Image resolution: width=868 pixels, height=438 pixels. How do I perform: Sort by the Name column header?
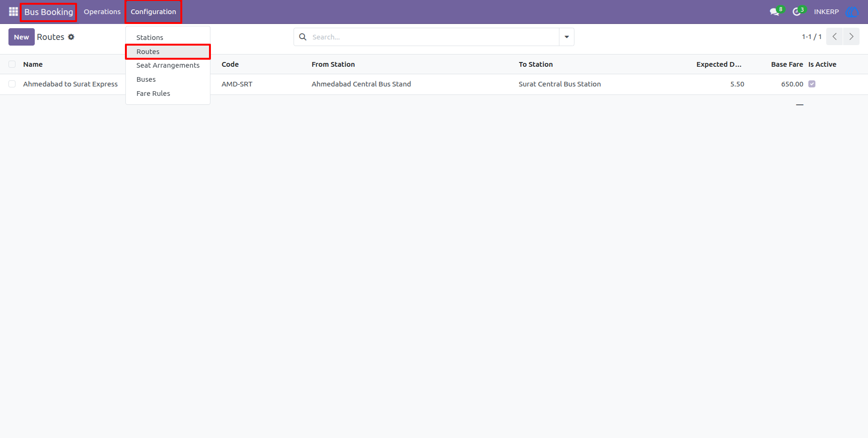(x=33, y=64)
